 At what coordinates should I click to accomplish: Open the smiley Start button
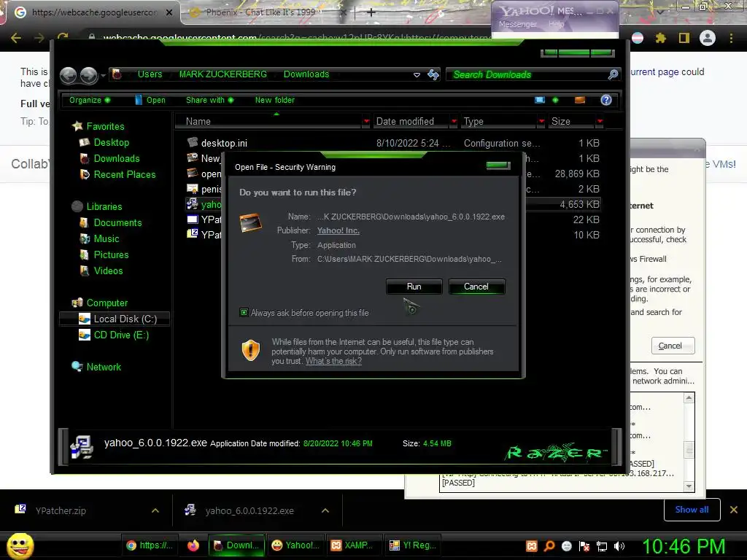[20, 545]
